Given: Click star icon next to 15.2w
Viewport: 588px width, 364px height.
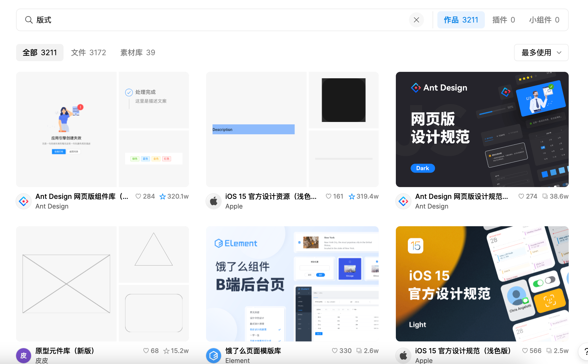Looking at the screenshot, I should tap(166, 351).
